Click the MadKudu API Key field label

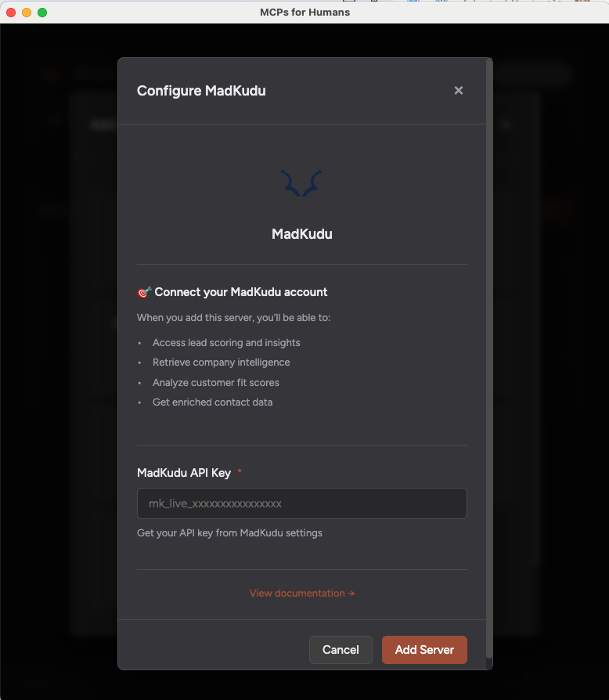tap(184, 473)
